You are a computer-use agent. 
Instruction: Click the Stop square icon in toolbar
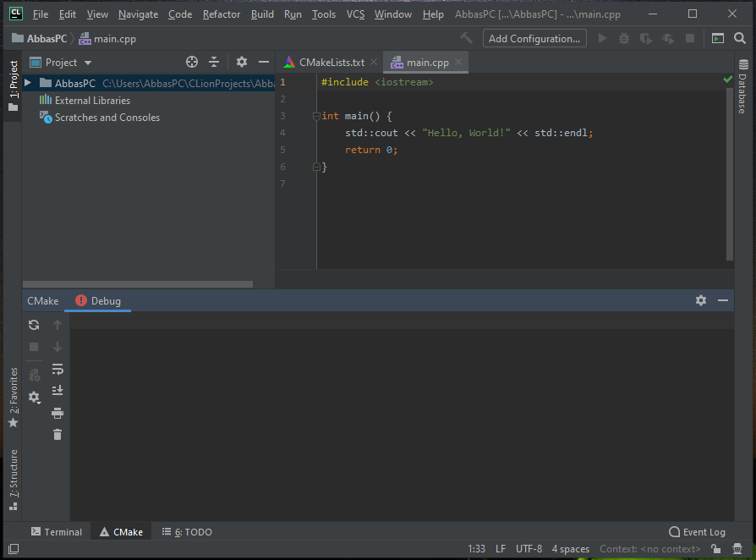[x=690, y=38]
